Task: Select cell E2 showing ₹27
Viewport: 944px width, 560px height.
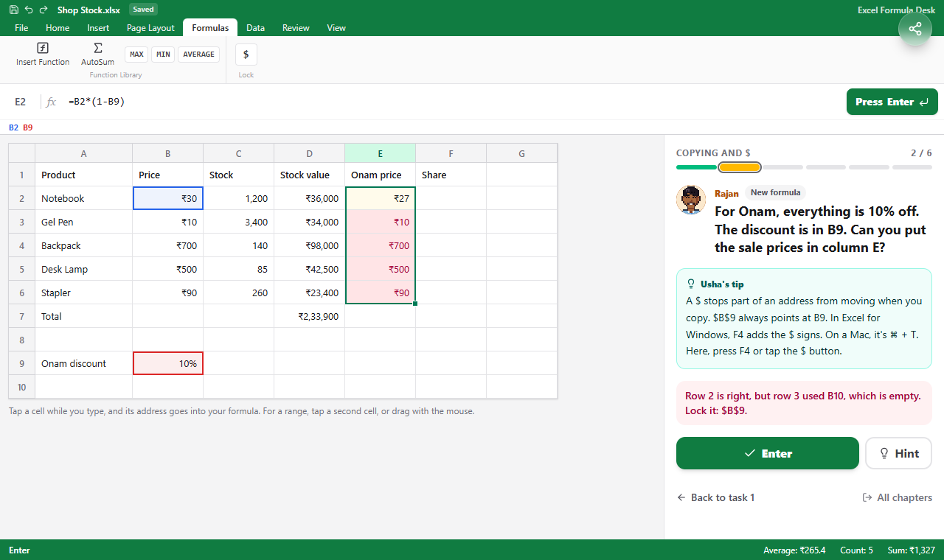Action: click(381, 198)
